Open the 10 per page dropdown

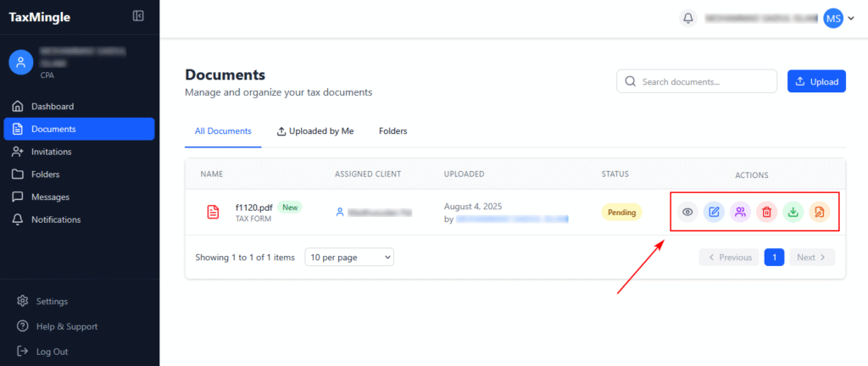(x=349, y=257)
